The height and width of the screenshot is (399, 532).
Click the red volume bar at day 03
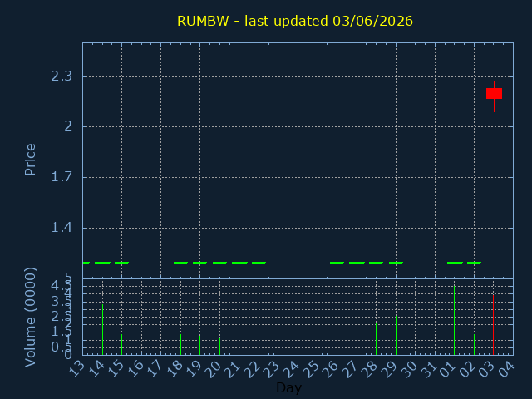tap(493, 325)
